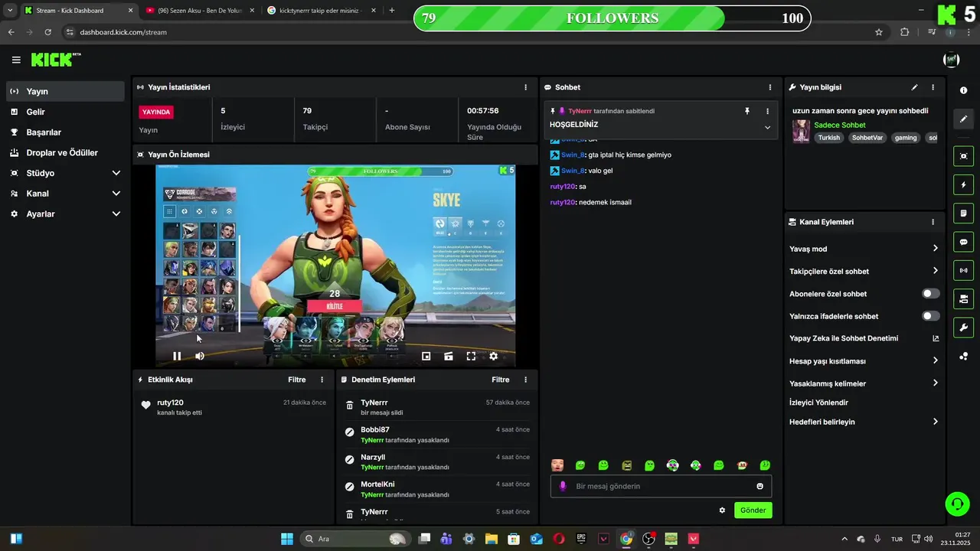
Task: Open Hedefleri belirleyin settings arrow
Action: point(935,422)
